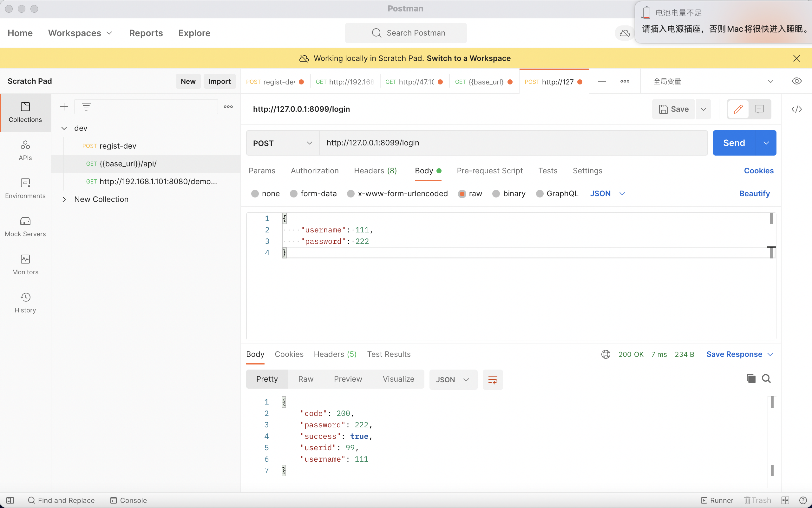This screenshot has height=508, width=812.
Task: Switch to the Authorization tab
Action: tap(314, 171)
